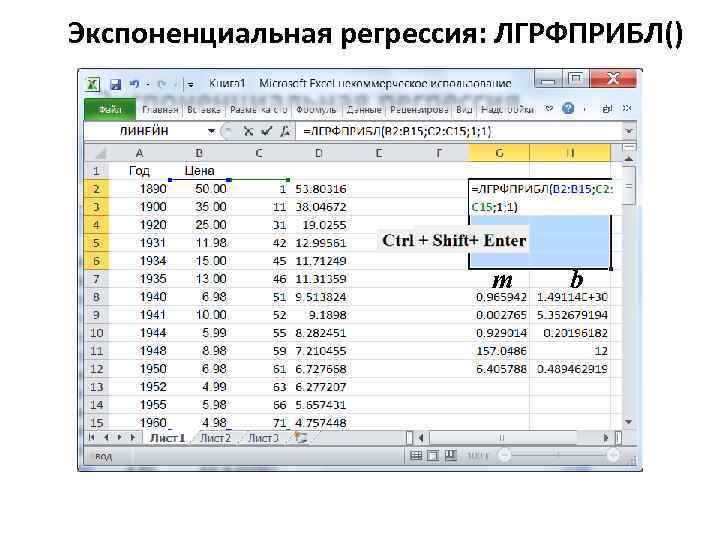Click the Name Box showing ЛИНЕЙН
Viewport: 720px width, 540px height.
click(145, 131)
